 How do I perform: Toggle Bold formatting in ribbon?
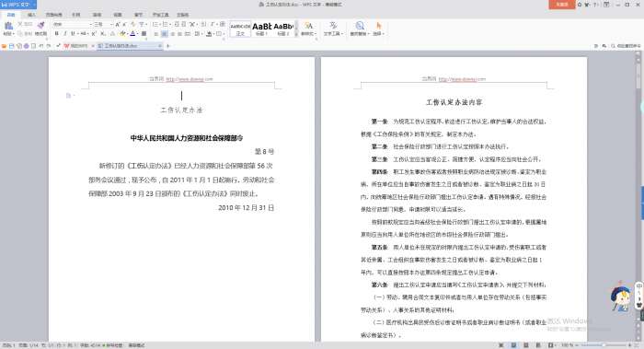click(57, 34)
